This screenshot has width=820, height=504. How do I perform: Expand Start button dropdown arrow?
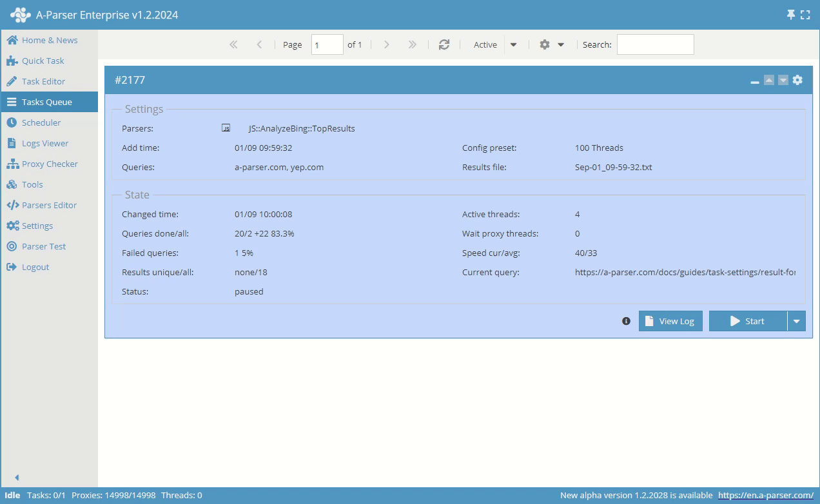tap(797, 321)
